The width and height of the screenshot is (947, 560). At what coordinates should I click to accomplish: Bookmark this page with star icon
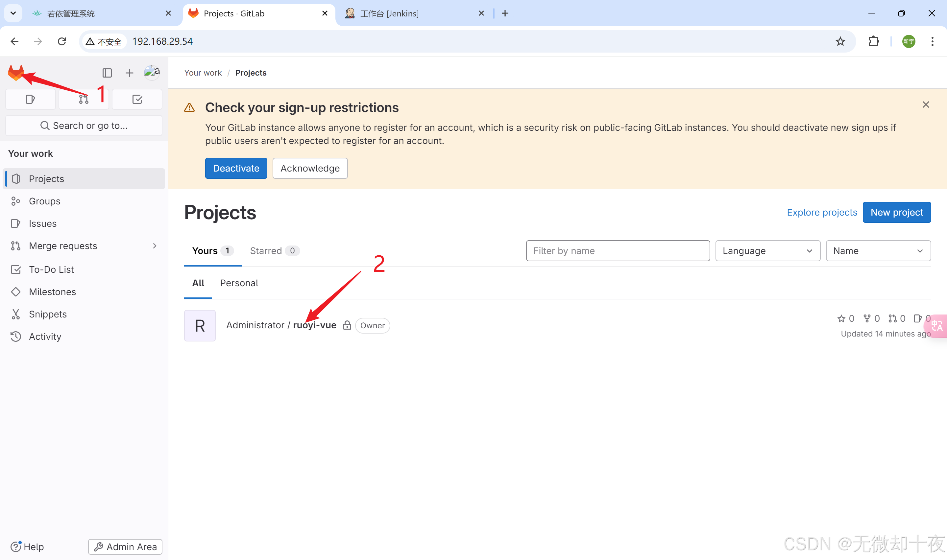tap(840, 41)
